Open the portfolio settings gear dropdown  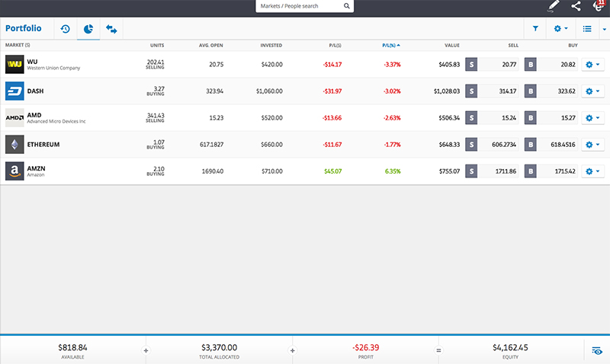click(x=560, y=28)
